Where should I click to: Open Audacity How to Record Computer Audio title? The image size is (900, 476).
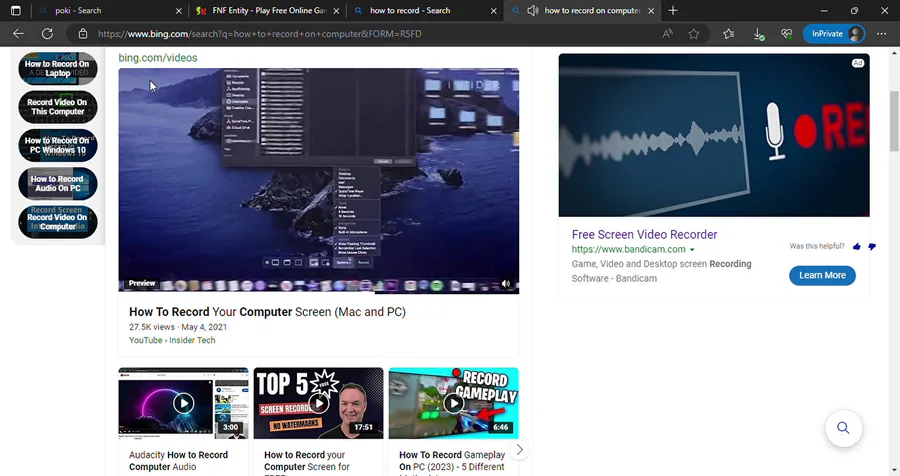[179, 460]
